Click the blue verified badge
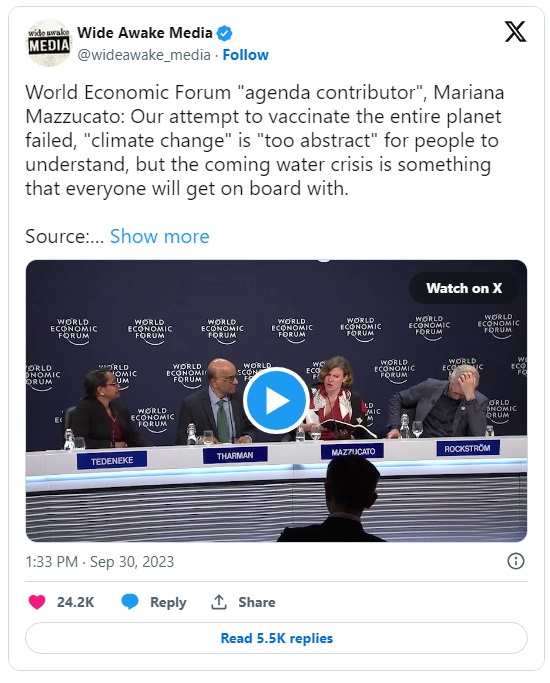Screen dimensions: 550x683 (225, 33)
